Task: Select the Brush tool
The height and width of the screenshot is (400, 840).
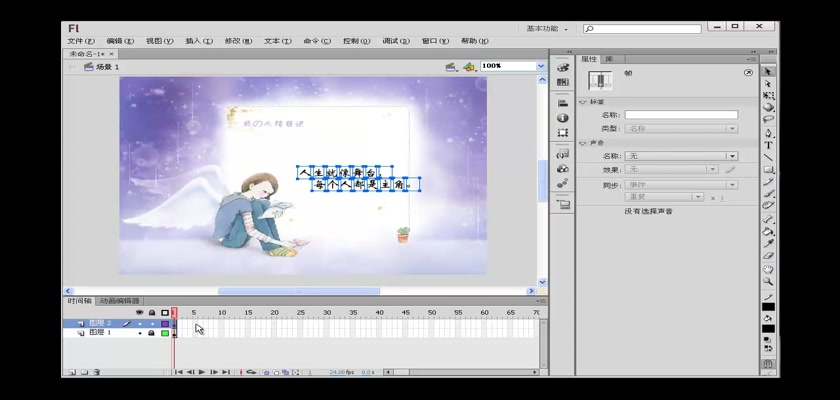Action: pyautogui.click(x=768, y=193)
